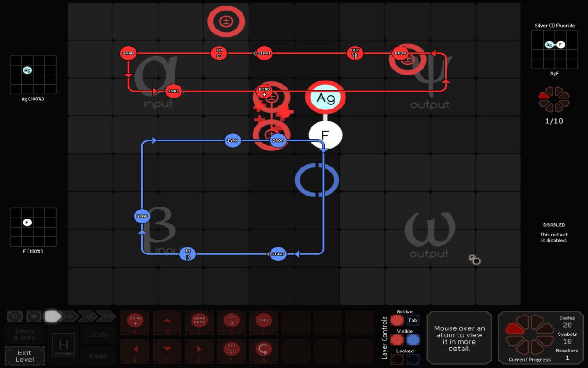Toggle red layer visibility
The image size is (588, 368).
(397, 340)
